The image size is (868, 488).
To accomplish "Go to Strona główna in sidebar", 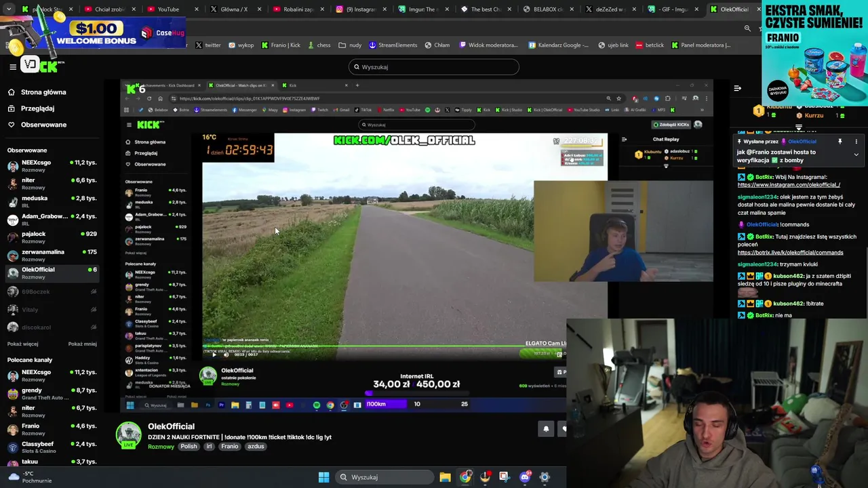I will click(x=43, y=92).
